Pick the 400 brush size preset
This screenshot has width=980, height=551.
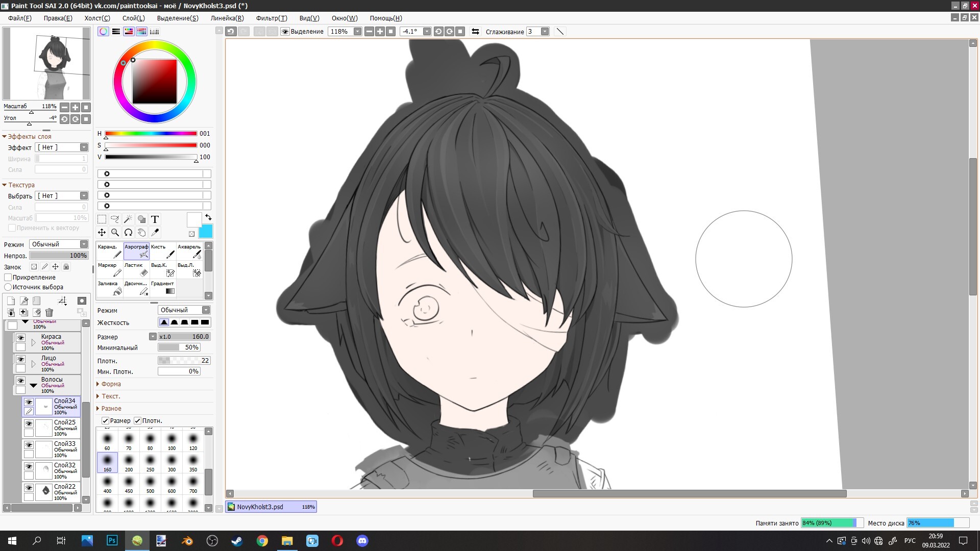107,484
